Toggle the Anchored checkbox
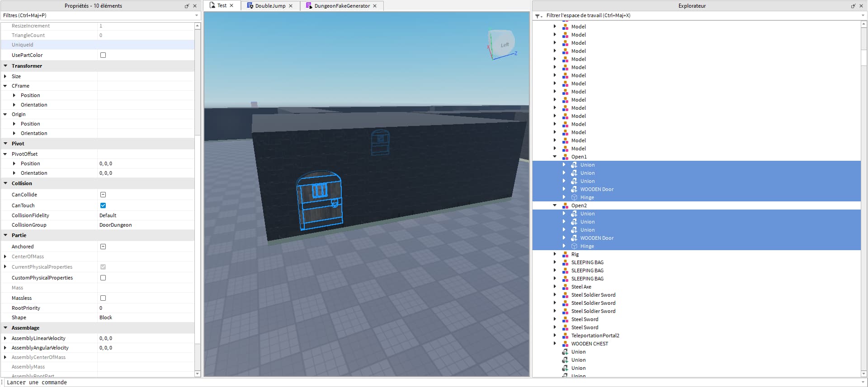This screenshot has height=387, width=868. [x=103, y=247]
